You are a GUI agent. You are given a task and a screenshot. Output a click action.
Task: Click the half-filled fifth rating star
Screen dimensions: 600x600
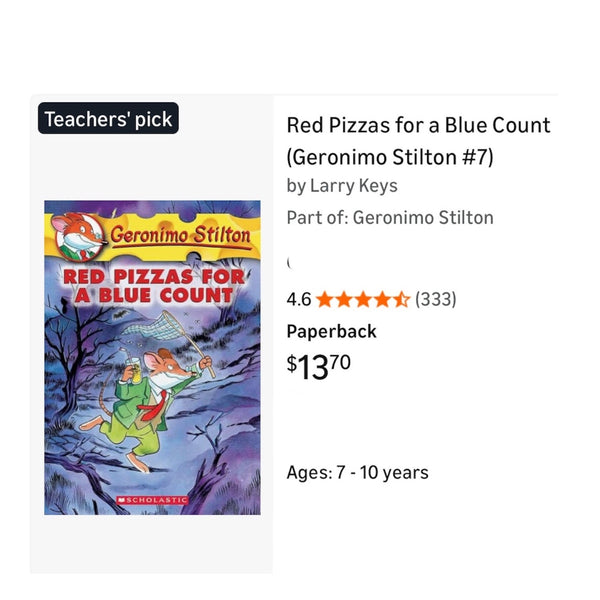401,299
